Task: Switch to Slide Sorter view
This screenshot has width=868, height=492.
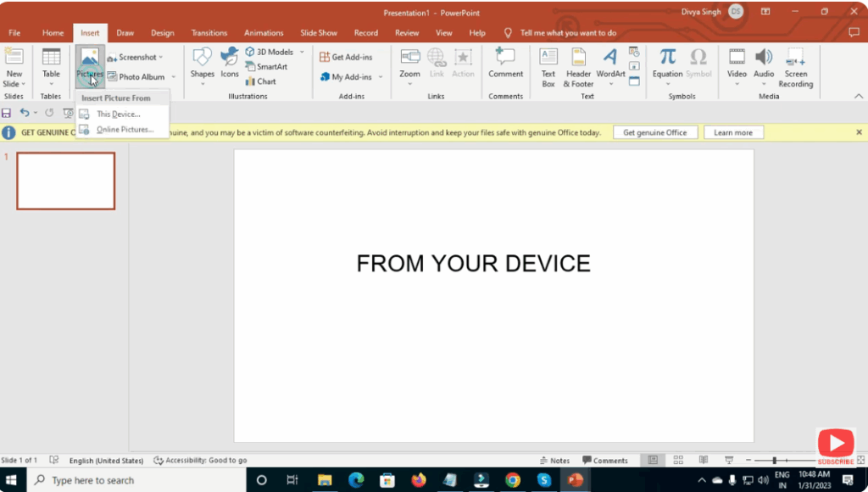Action: pos(678,460)
